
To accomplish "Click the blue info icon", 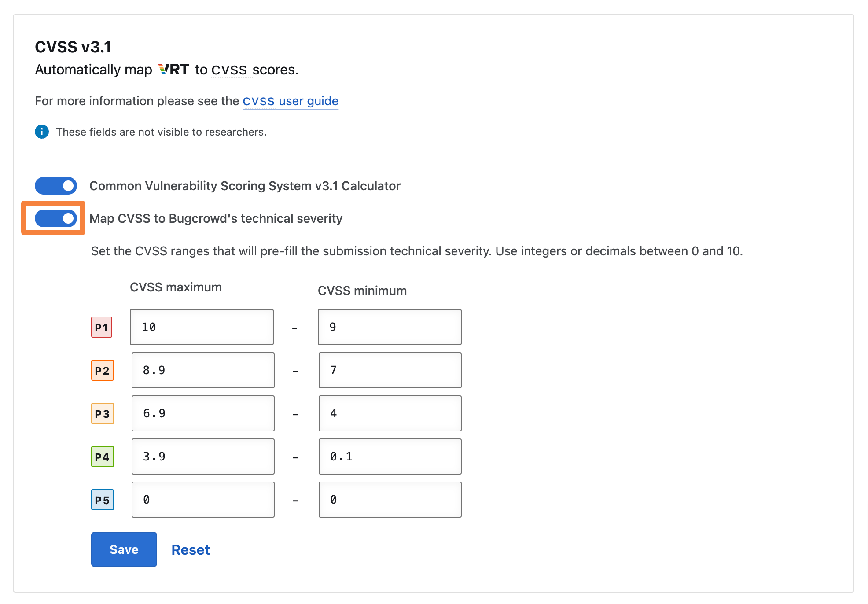I will pyautogui.click(x=42, y=132).
